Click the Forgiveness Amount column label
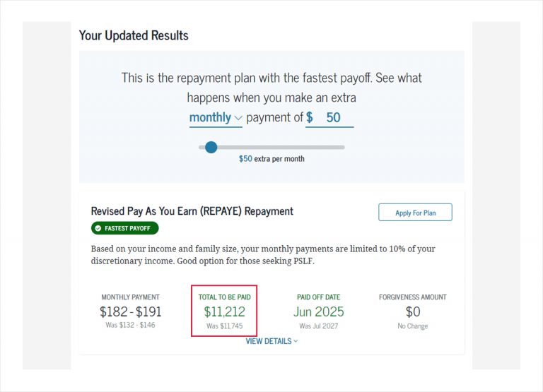Viewport: 543px width, 392px height. click(x=412, y=297)
